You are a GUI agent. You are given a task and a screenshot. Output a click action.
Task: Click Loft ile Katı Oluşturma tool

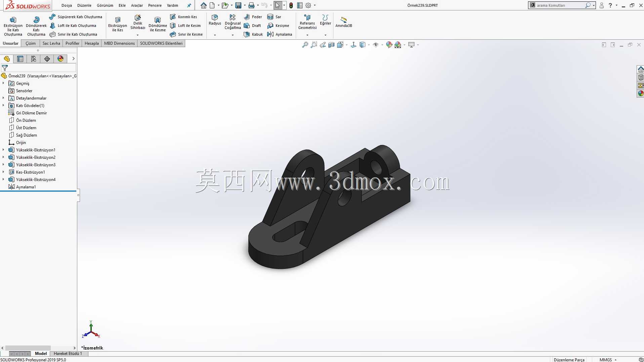[x=73, y=26]
